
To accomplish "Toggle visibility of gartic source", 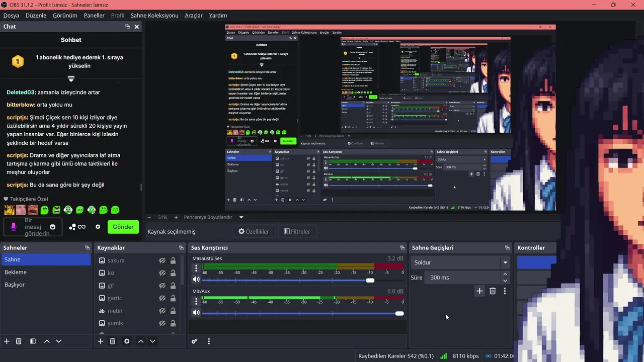I will [163, 298].
